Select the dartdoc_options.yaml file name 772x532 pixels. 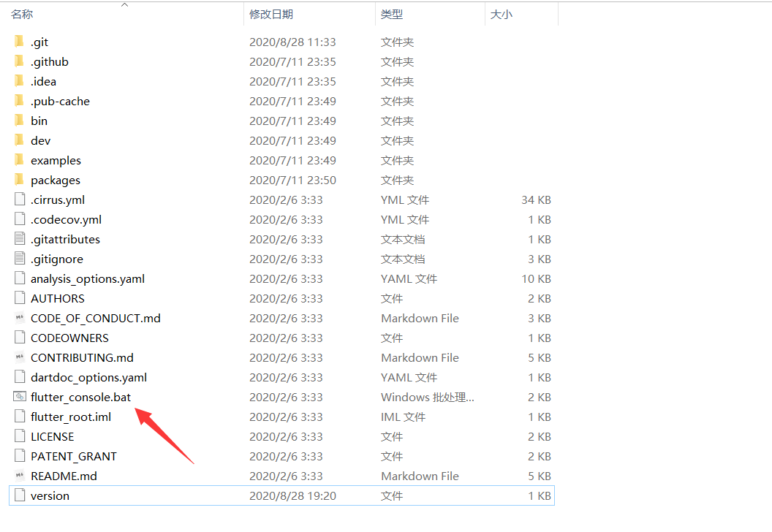(x=88, y=377)
